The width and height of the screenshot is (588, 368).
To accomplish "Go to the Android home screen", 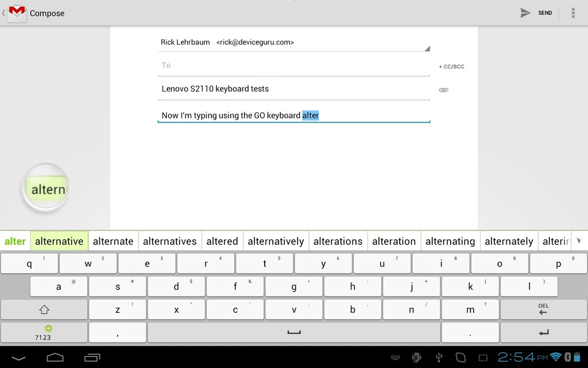I will [55, 358].
